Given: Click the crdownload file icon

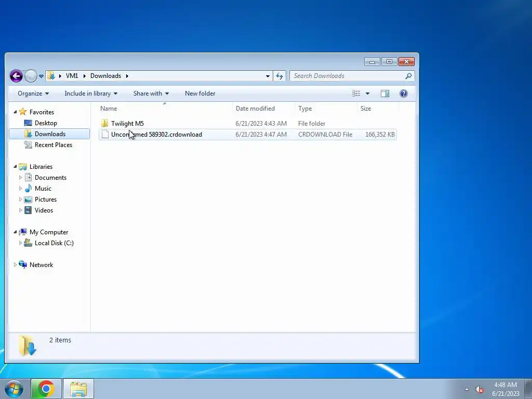Looking at the screenshot, I should tap(105, 135).
